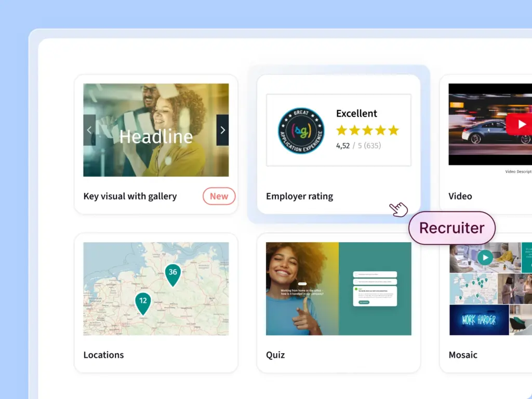Click the gallery next arrow on Key visual
This screenshot has height=399, width=532.
click(x=222, y=130)
